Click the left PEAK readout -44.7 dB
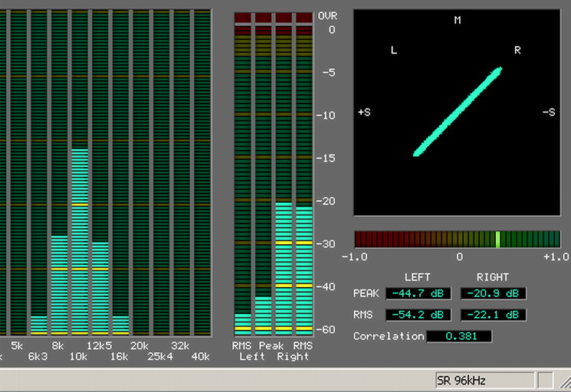Screen dimensions: 571x392 [x=417, y=293]
